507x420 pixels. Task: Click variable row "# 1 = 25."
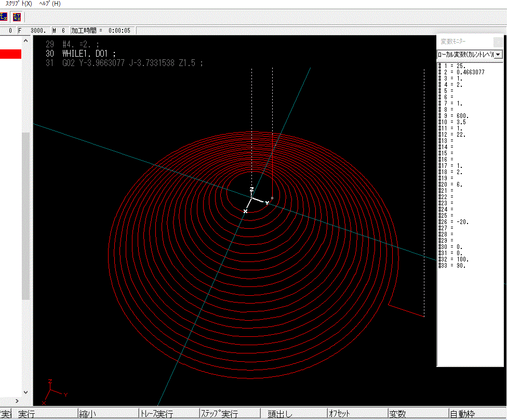tap(452, 66)
